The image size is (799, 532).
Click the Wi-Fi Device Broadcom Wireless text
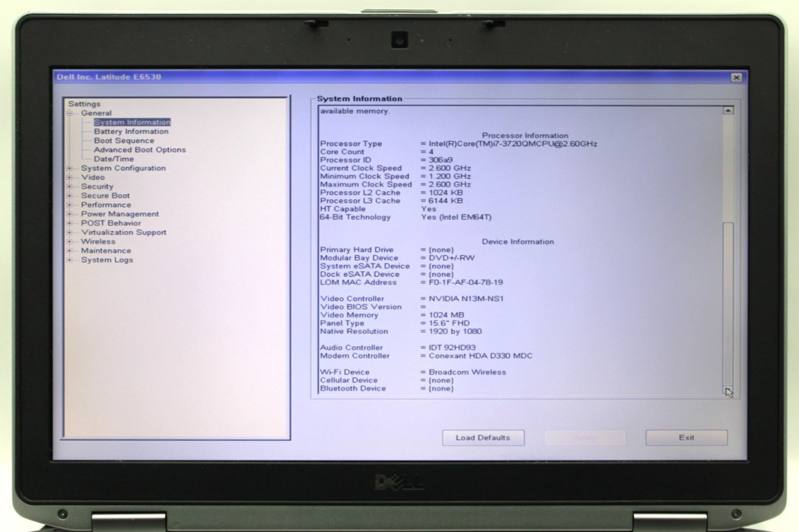click(467, 372)
